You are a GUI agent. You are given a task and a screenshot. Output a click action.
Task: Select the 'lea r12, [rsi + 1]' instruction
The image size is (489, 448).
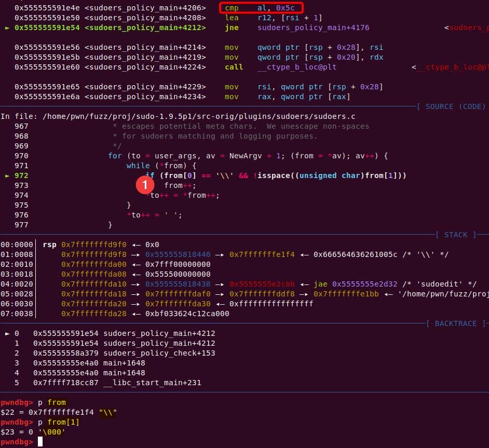click(274, 18)
